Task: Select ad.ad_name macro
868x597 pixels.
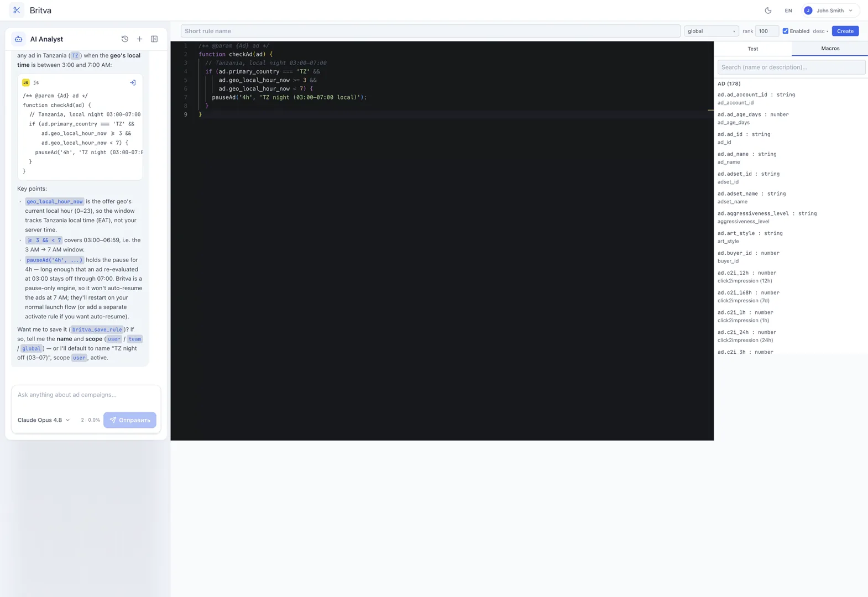Action: click(x=791, y=158)
